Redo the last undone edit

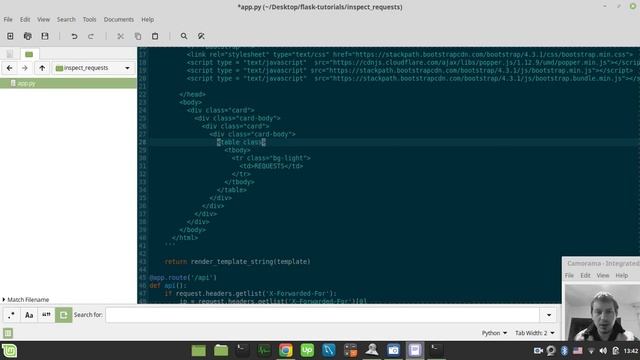tap(91, 36)
